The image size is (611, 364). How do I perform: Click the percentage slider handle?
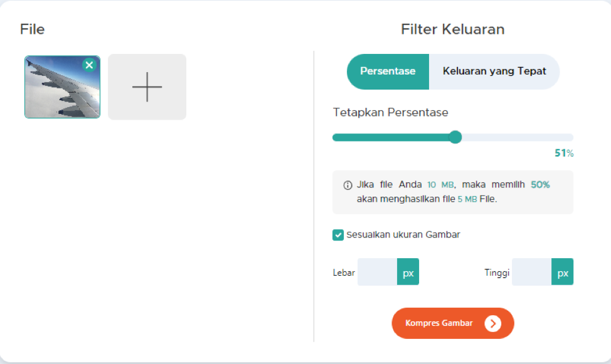point(455,137)
